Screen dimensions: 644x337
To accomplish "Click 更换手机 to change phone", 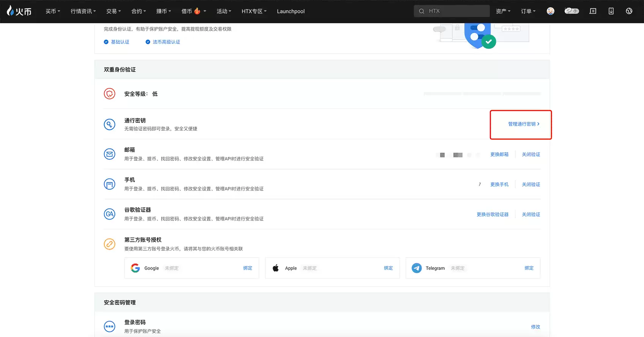I will pyautogui.click(x=499, y=185).
